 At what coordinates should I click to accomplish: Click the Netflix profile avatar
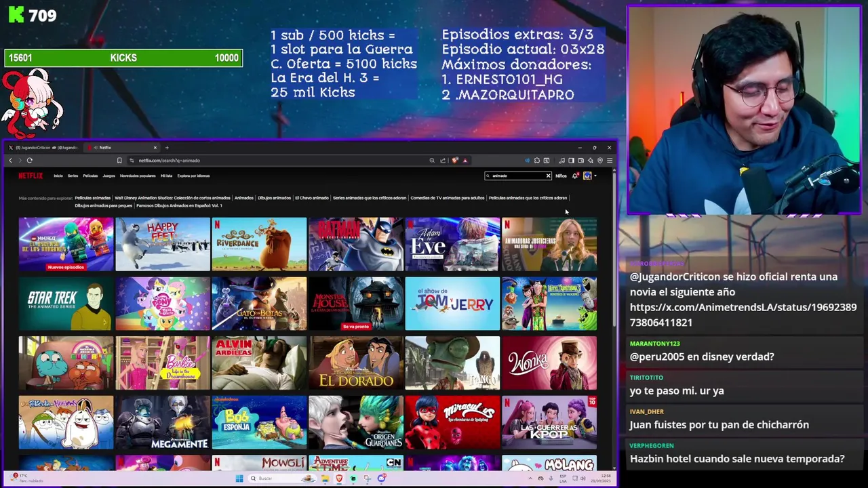[x=587, y=176]
